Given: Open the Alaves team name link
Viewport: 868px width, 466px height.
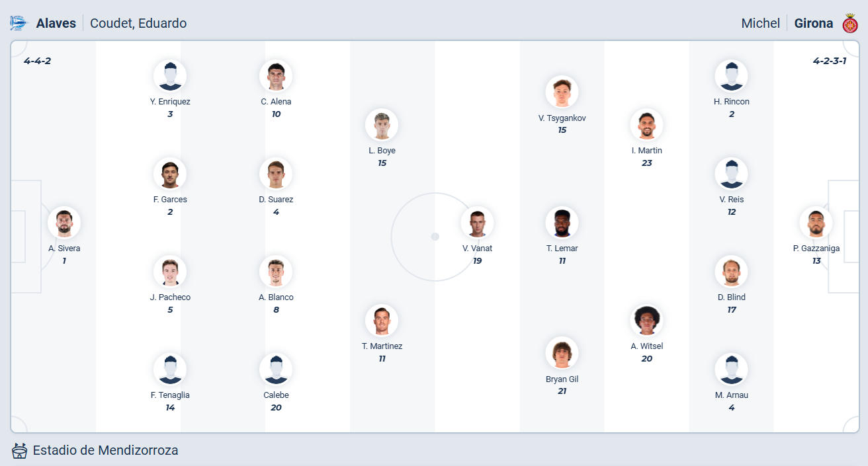Looking at the screenshot, I should tap(56, 23).
